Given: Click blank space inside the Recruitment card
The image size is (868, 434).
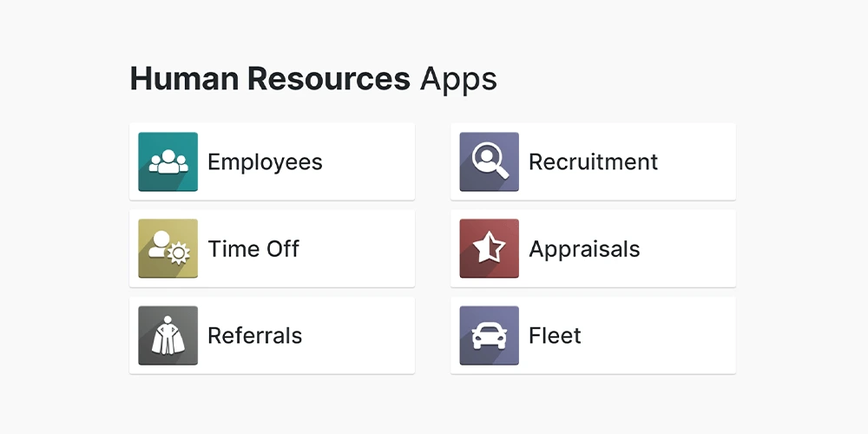Looking at the screenshot, I should point(699,162).
